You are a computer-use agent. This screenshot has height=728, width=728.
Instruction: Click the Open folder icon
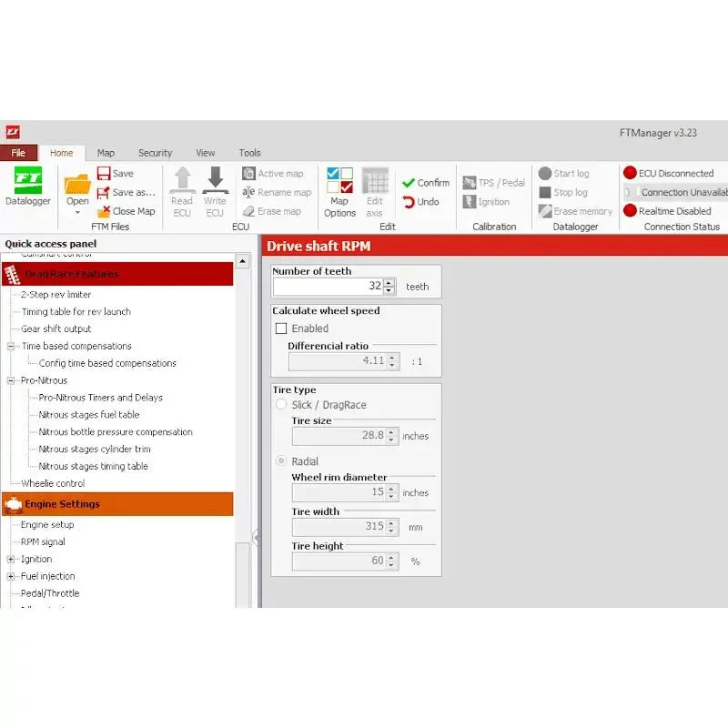click(x=77, y=185)
